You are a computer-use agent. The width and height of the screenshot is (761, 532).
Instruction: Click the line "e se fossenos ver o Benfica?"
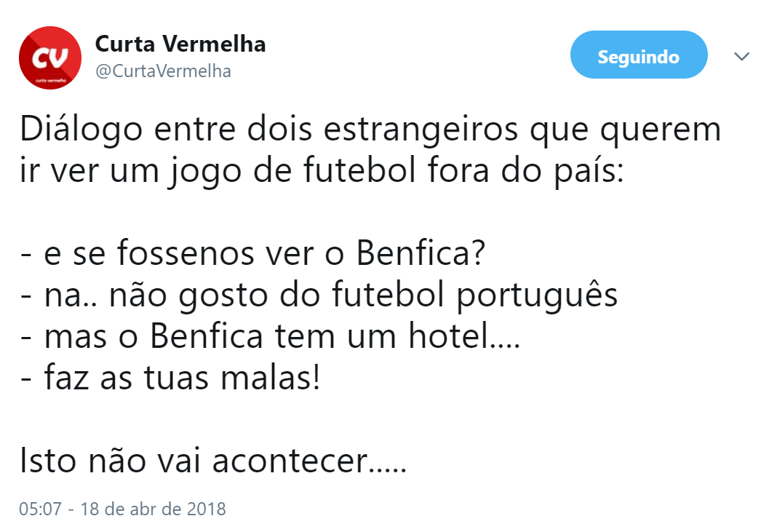tap(252, 254)
